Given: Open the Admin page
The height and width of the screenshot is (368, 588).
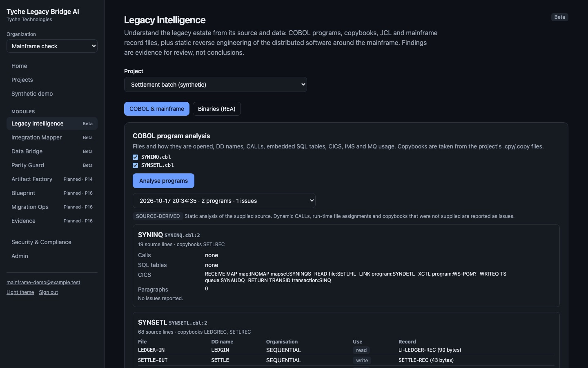Looking at the screenshot, I should coord(52,256).
